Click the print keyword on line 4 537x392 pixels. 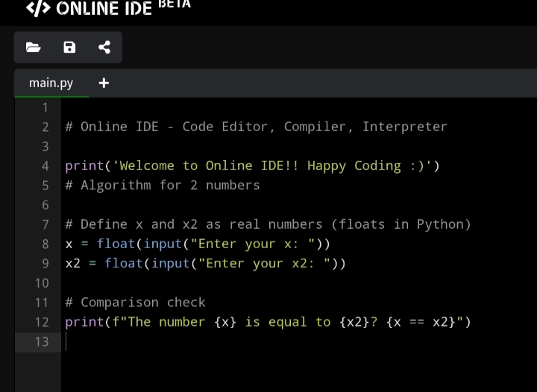(84, 166)
